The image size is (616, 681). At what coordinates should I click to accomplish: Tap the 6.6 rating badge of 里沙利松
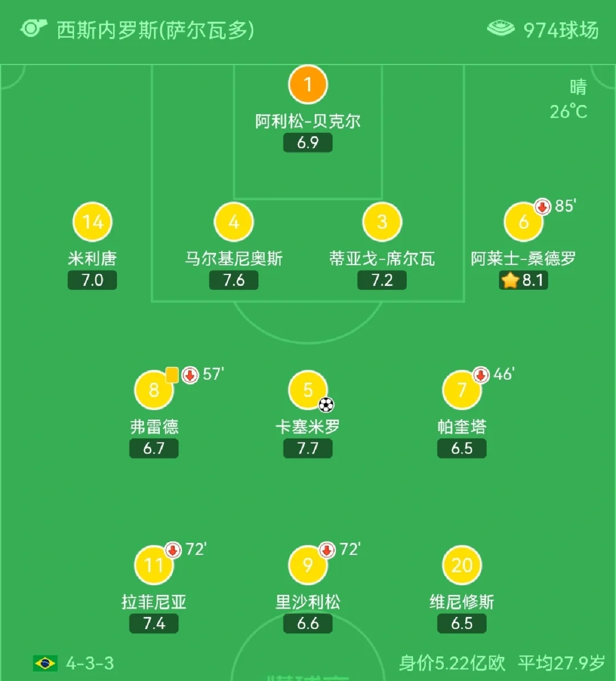(308, 623)
